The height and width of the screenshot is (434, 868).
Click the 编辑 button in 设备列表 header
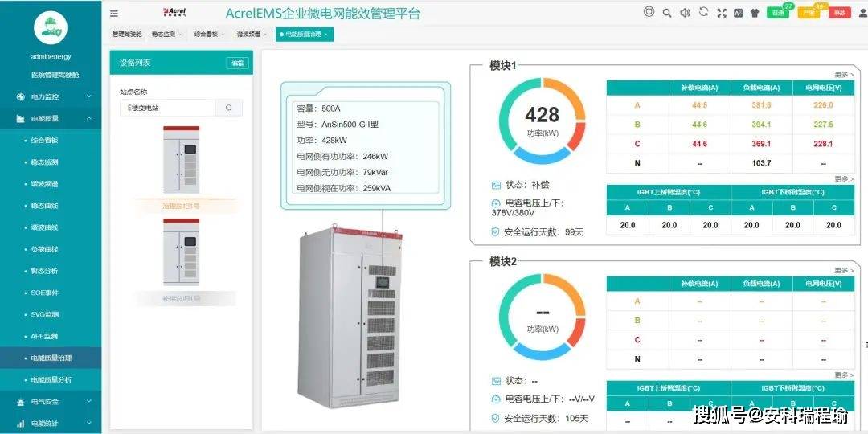click(237, 63)
